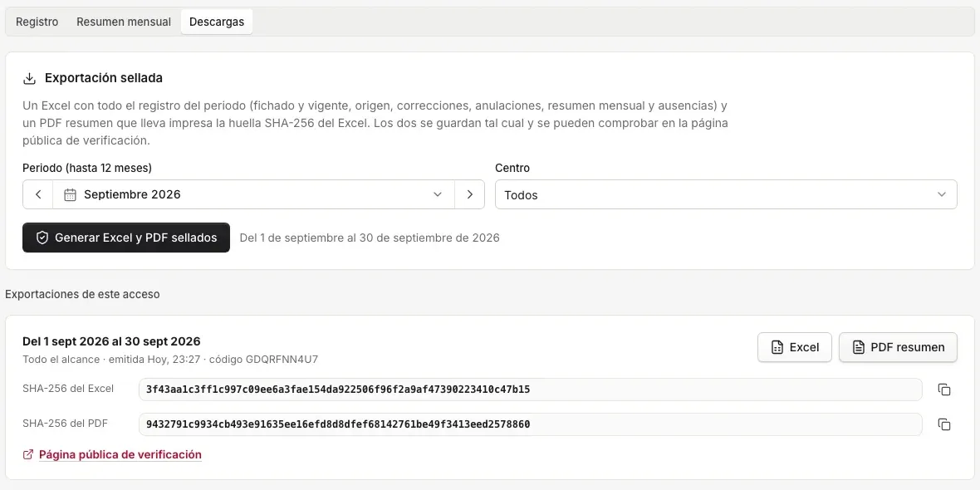Click the shield icon on the Generar button
Viewport: 980px width, 490px height.
tap(42, 238)
